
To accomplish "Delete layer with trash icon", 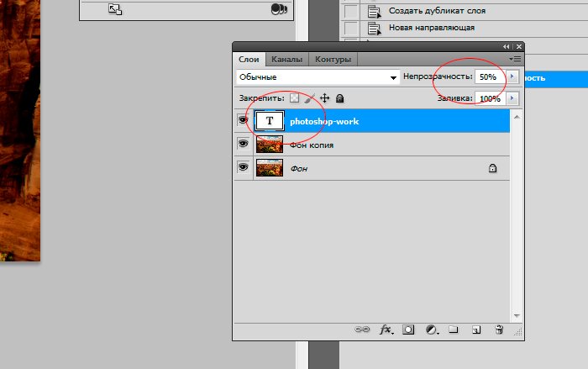I will pyautogui.click(x=499, y=329).
